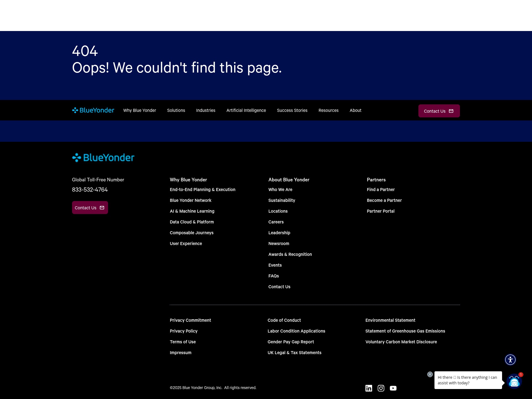
Task: Click the About Blue Yonder footer heading
Action: click(x=289, y=179)
